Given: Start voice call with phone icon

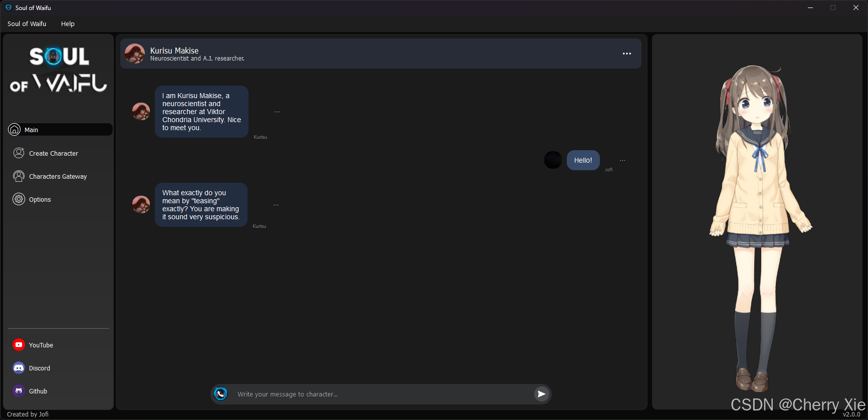Looking at the screenshot, I should pos(221,394).
